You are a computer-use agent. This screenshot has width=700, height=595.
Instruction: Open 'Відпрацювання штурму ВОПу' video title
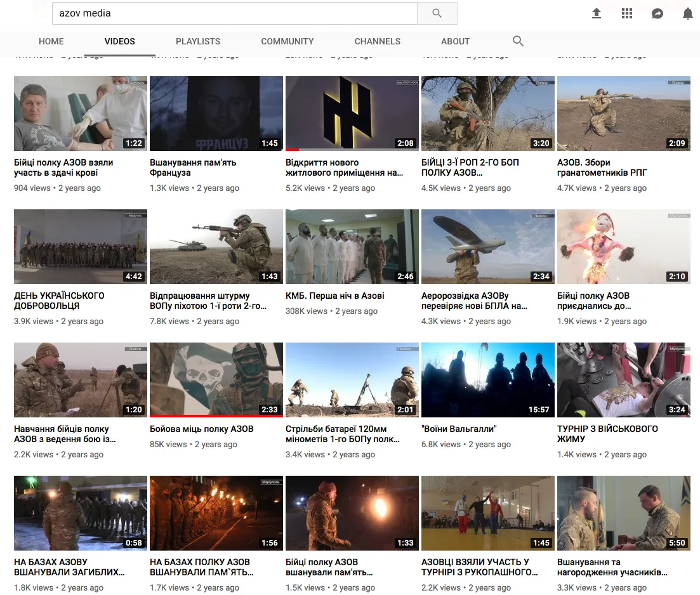(208, 301)
